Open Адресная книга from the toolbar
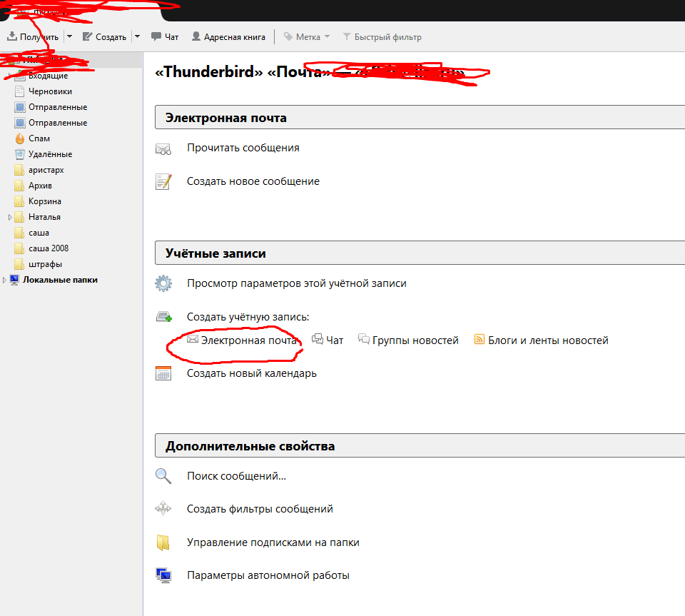 (x=228, y=36)
